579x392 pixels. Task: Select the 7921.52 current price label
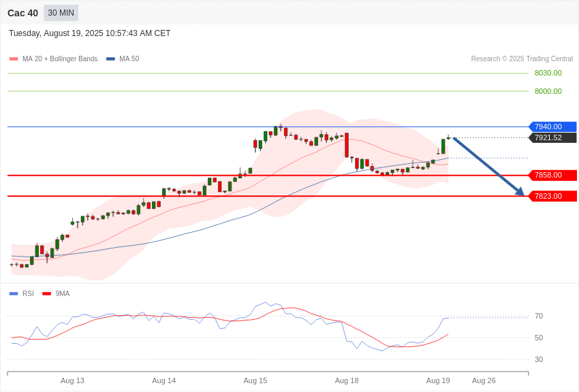(x=553, y=138)
